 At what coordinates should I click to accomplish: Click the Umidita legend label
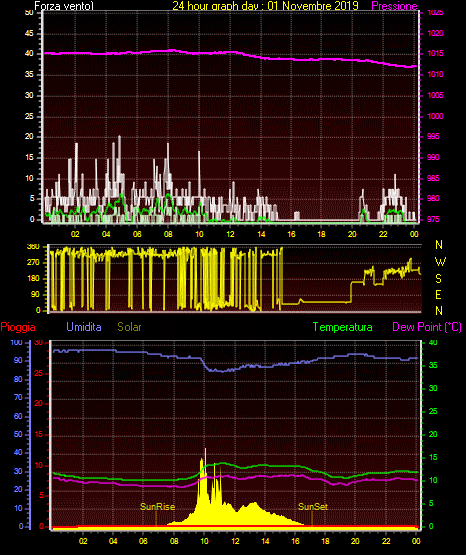coord(84,327)
